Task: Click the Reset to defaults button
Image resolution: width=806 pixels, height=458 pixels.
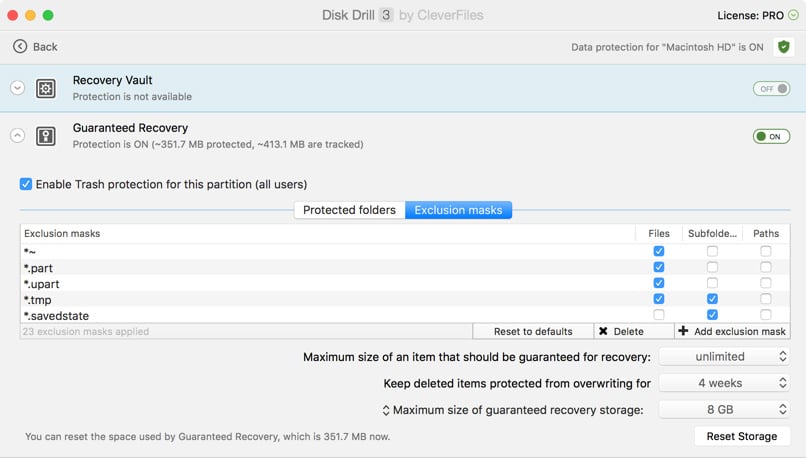Action: tap(533, 331)
